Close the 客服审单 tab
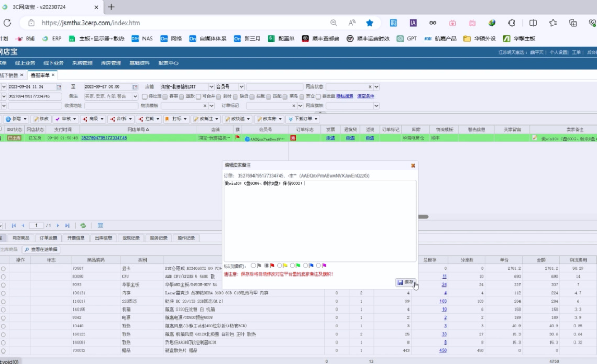Screen dimensions: 597x364 (53, 75)
